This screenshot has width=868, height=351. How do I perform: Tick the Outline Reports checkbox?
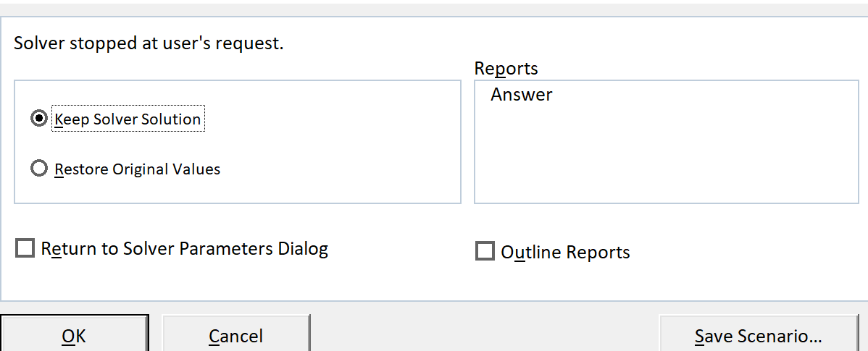(x=484, y=252)
